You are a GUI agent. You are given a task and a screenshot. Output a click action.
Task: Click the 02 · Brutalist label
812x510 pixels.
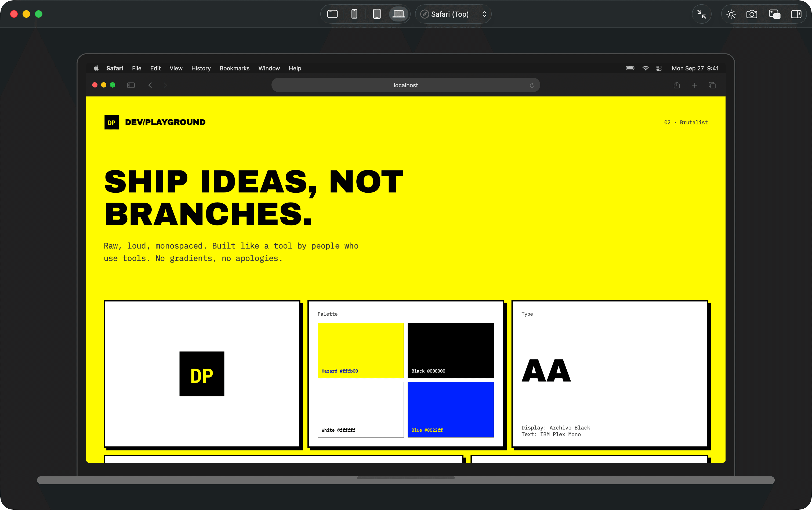[x=686, y=123]
